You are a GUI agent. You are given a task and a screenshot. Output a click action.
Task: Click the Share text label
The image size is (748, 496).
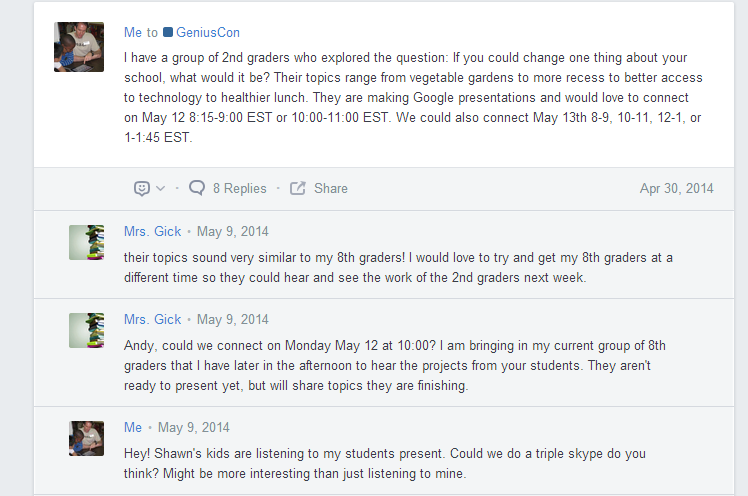tap(331, 188)
